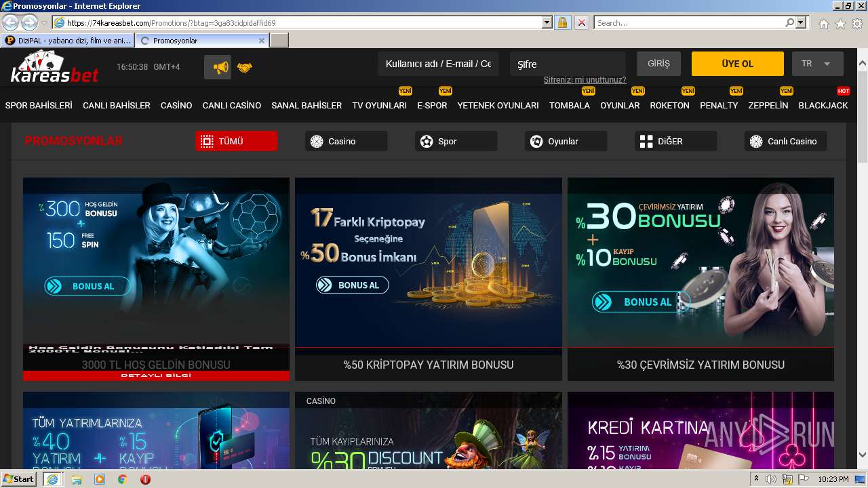Viewport: 868px width, 488px height.
Task: Open CANLI CASİNO menu item
Action: (232, 105)
